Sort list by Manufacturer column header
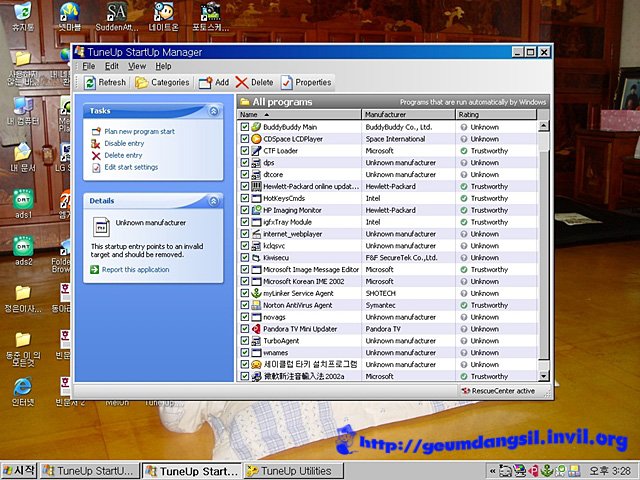Viewport: 640px width, 480px height. click(408, 114)
